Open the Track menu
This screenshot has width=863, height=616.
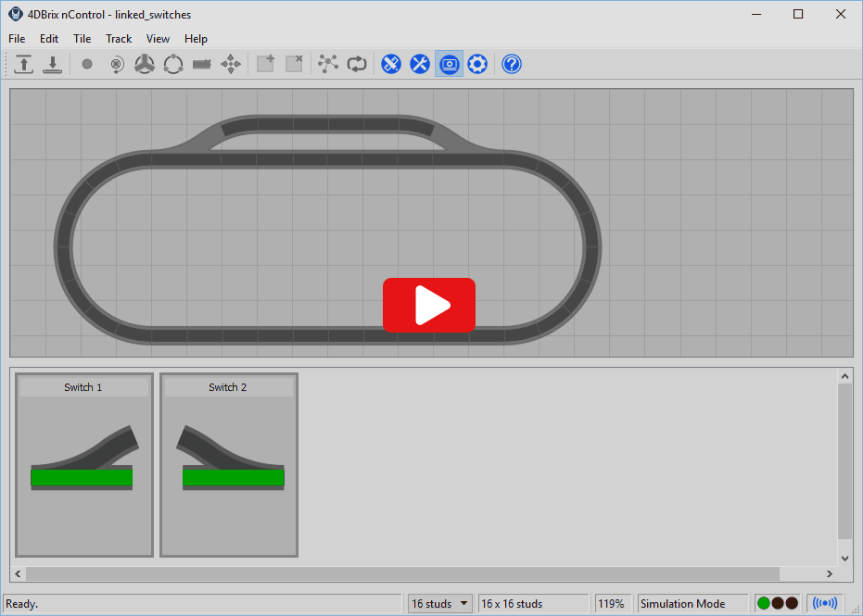click(119, 39)
